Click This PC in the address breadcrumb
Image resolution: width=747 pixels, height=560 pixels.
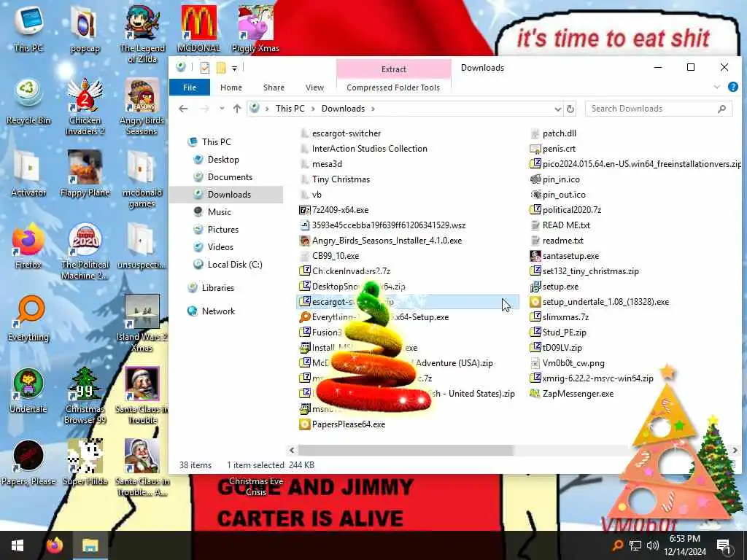tap(290, 109)
